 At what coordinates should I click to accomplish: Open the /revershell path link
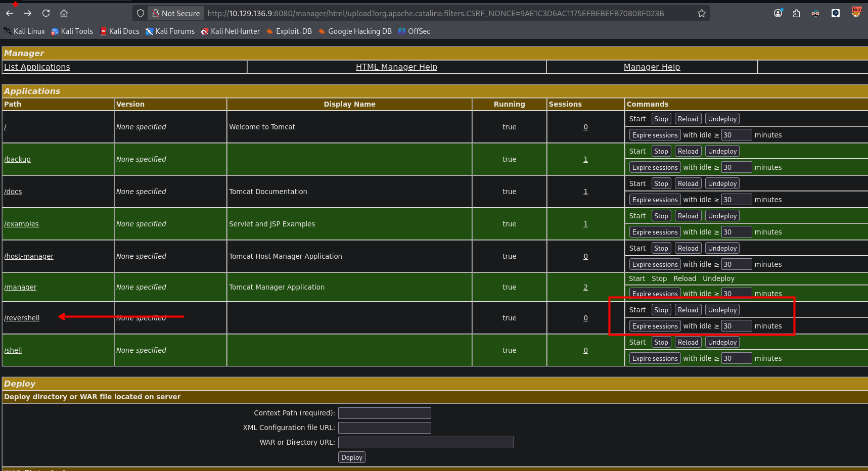pyautogui.click(x=22, y=318)
